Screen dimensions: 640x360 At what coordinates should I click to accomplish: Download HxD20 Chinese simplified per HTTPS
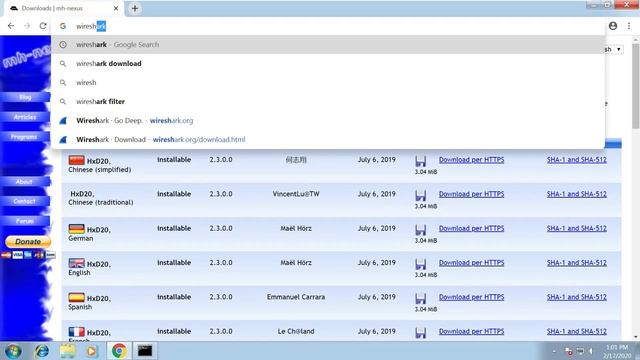(x=471, y=160)
